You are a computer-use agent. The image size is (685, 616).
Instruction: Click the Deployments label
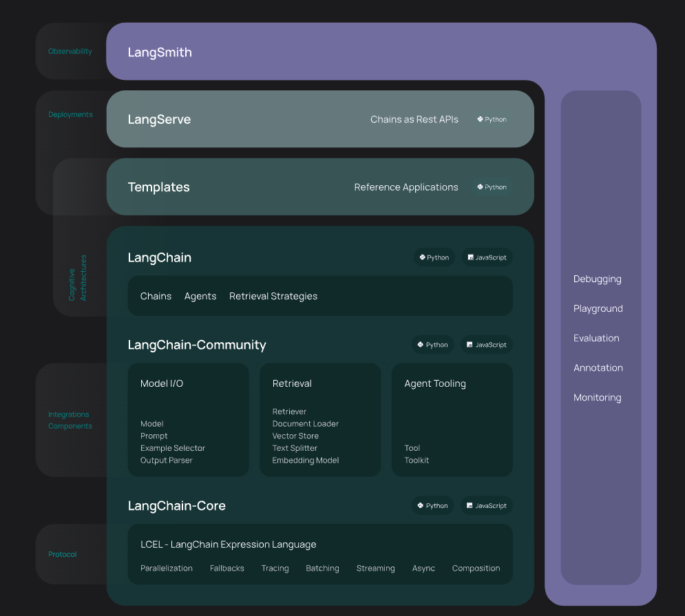[70, 114]
